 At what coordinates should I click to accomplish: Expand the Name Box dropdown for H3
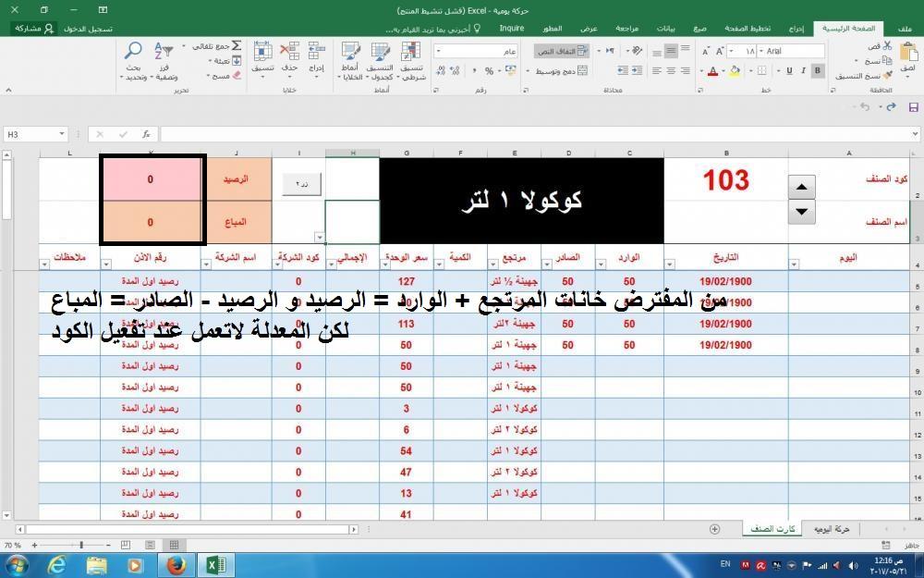pyautogui.click(x=62, y=135)
